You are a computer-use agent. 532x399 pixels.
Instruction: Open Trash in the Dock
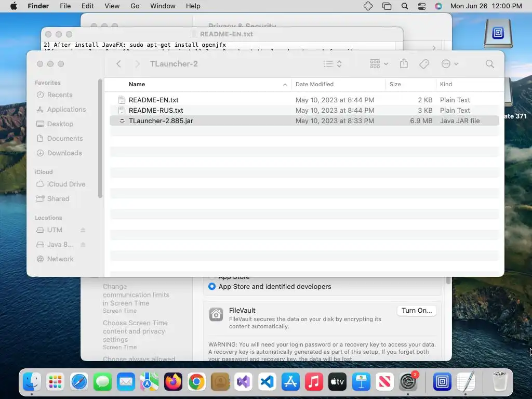pos(499,382)
